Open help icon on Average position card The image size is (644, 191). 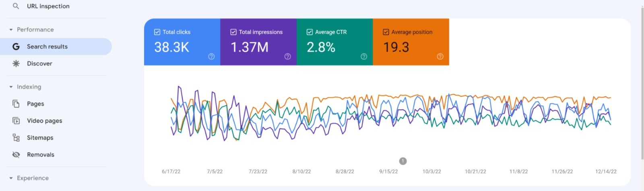pyautogui.click(x=440, y=56)
